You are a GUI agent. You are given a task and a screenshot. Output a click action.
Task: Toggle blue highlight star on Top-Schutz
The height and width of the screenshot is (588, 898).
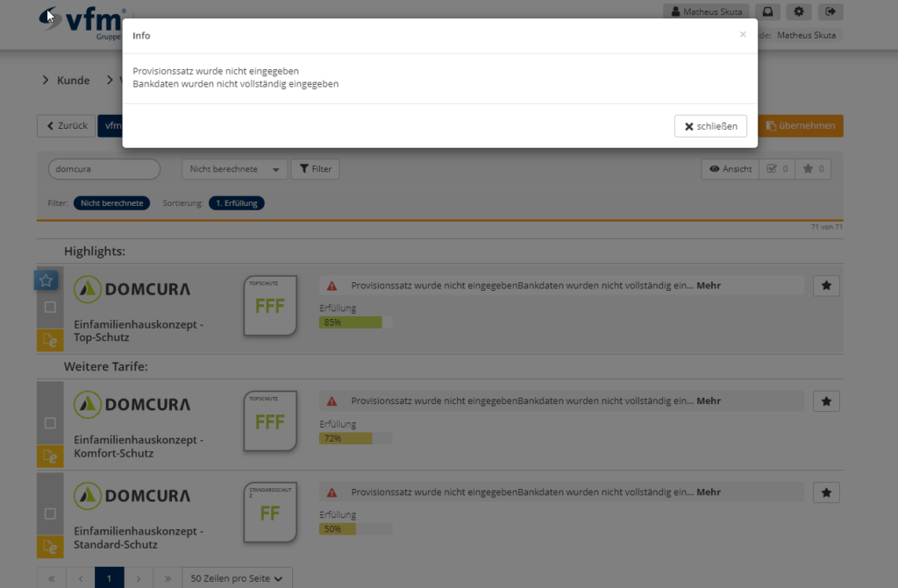coord(46,280)
